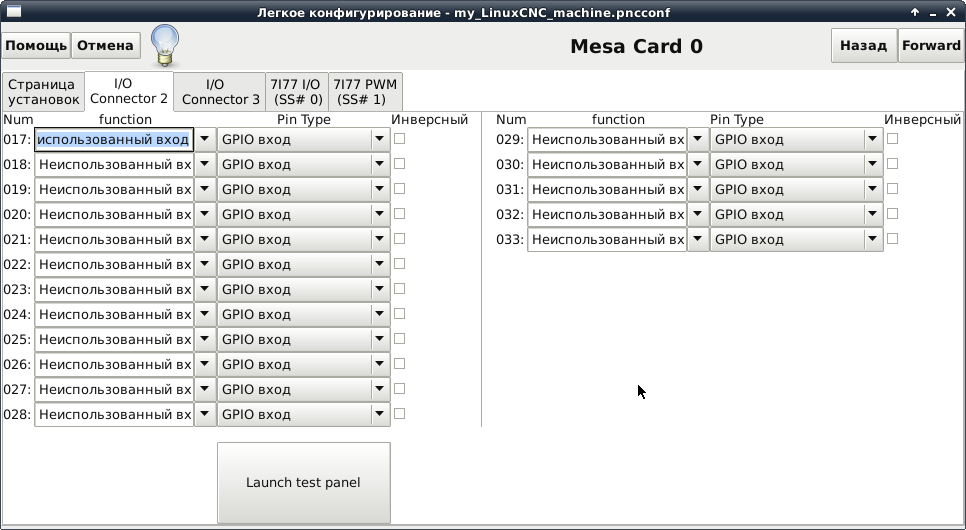The image size is (966, 530).
Task: Open Pin Type dropdown for pin 030
Action: click(797, 165)
